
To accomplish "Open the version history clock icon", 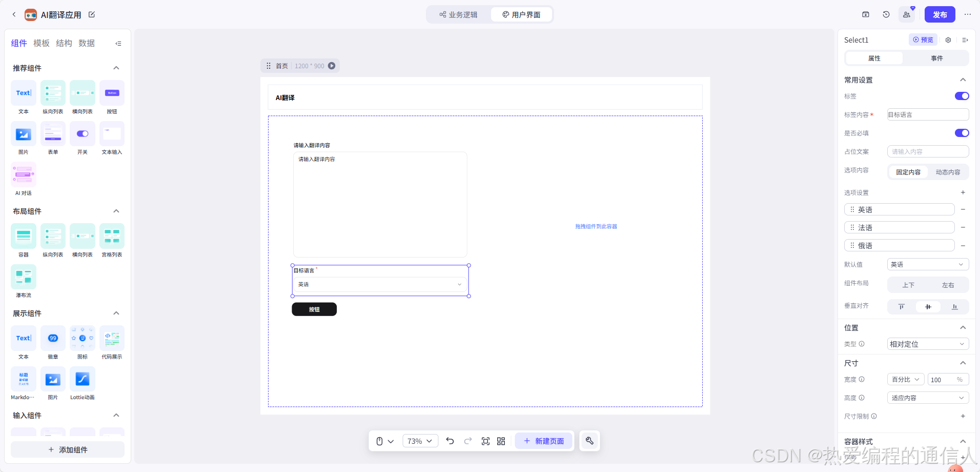I will (x=886, y=14).
